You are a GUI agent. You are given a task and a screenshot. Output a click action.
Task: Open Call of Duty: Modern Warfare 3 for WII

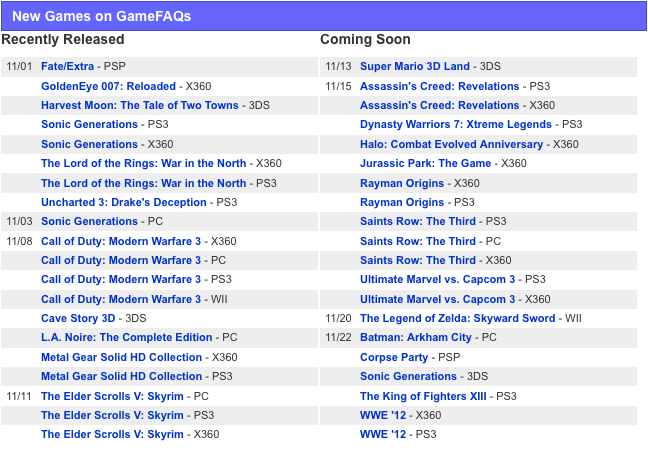click(121, 299)
